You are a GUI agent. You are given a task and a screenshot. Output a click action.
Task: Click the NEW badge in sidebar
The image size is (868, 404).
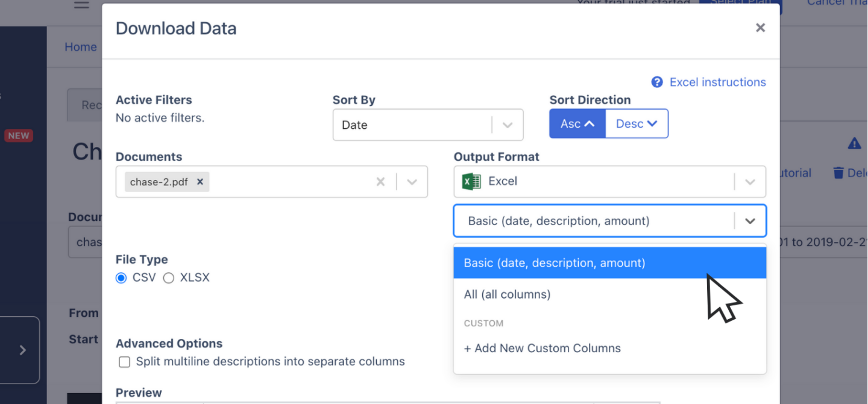pos(18,135)
